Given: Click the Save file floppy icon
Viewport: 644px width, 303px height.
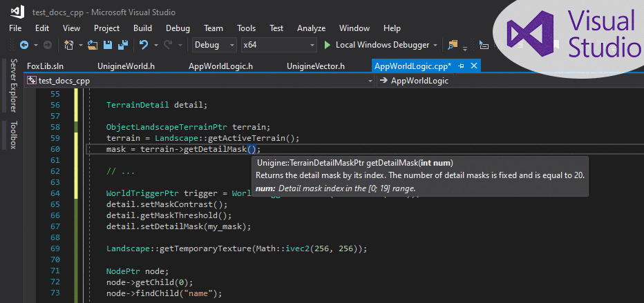Looking at the screenshot, I should click(108, 45).
